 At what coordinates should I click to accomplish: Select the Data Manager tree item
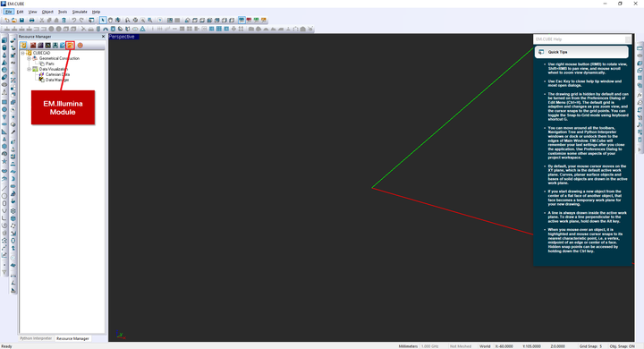[57, 80]
